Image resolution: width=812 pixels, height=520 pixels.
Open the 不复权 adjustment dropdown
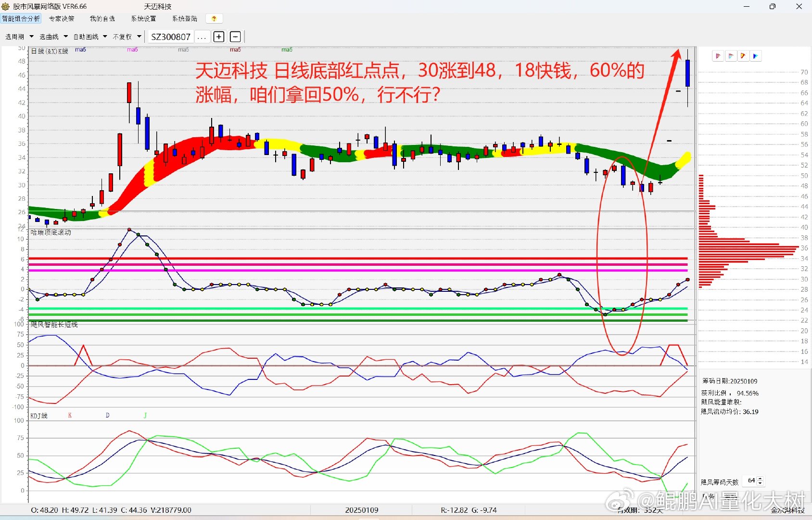click(x=127, y=37)
